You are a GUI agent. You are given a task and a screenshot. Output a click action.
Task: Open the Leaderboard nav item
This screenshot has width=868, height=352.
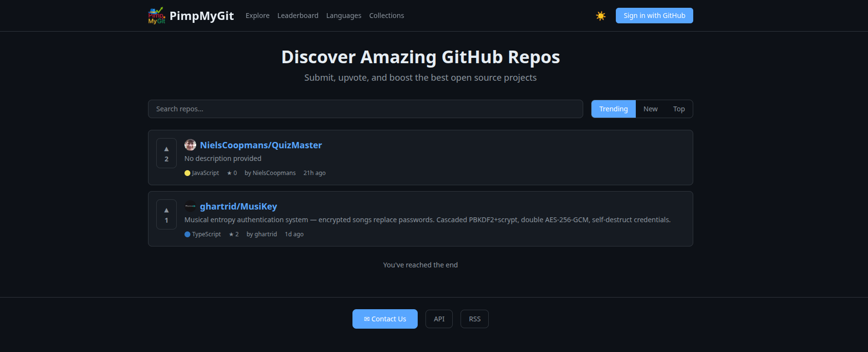click(x=298, y=16)
